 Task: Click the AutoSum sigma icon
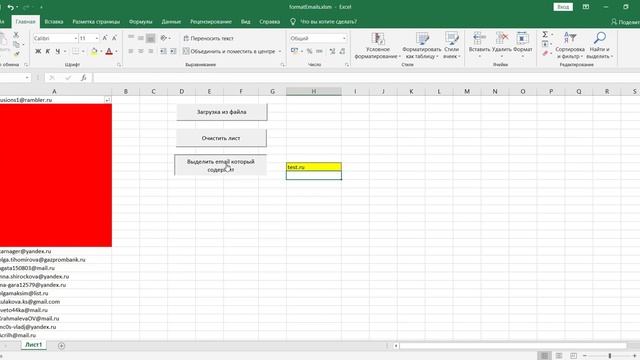545,35
